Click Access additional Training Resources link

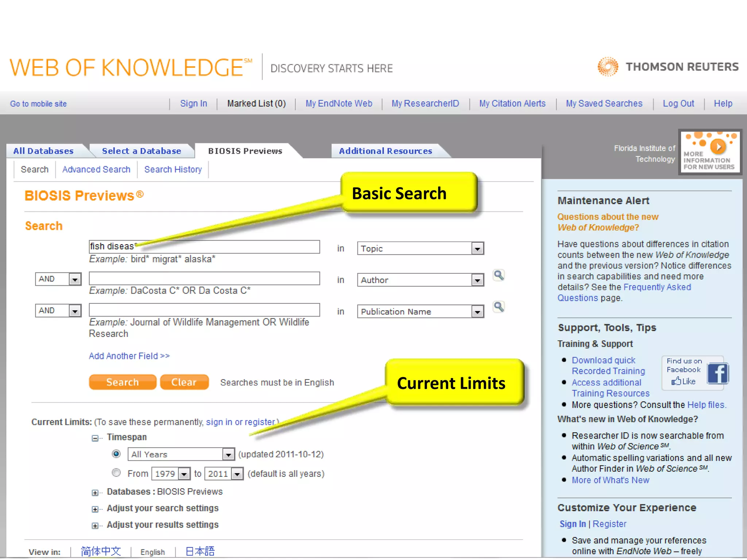coord(611,388)
